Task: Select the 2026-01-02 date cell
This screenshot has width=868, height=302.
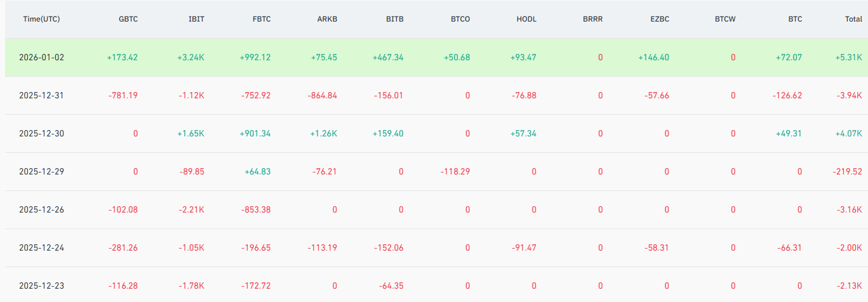Action: pos(41,57)
